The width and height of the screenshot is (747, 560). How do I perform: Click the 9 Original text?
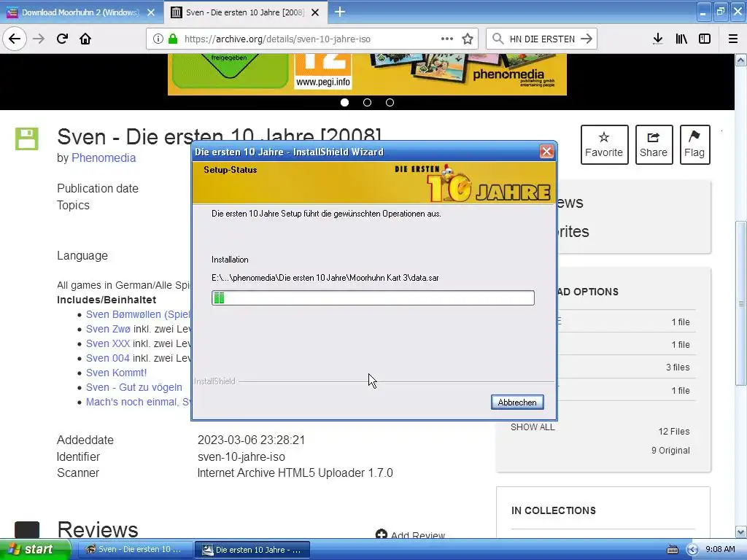[671, 451]
